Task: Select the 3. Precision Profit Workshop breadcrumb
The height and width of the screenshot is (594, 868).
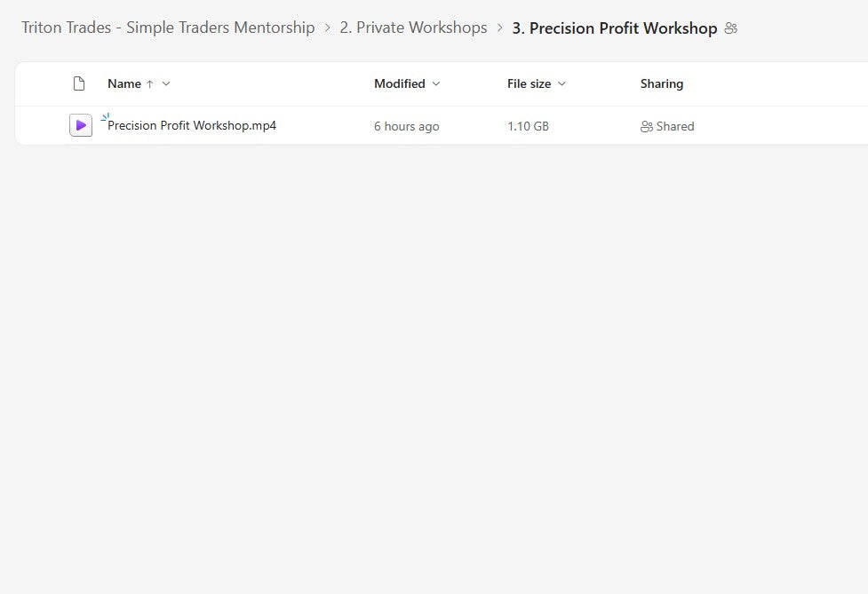Action: coord(613,28)
